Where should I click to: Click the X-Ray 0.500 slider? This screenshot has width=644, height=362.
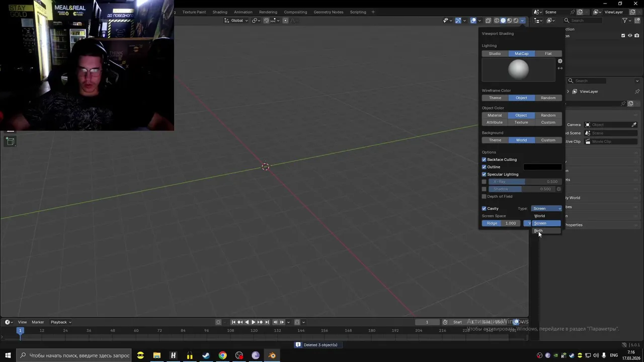[x=525, y=182]
